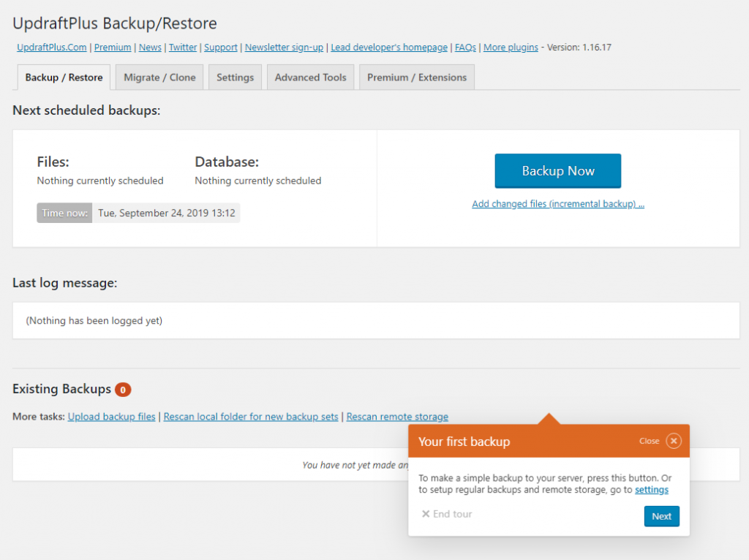749x560 pixels.
Task: Click the Close text in popup header
Action: [650, 441]
